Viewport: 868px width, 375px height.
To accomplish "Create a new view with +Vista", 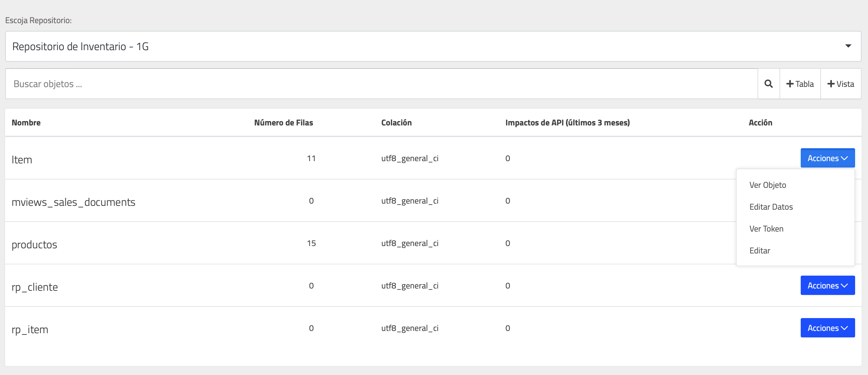I will (841, 84).
